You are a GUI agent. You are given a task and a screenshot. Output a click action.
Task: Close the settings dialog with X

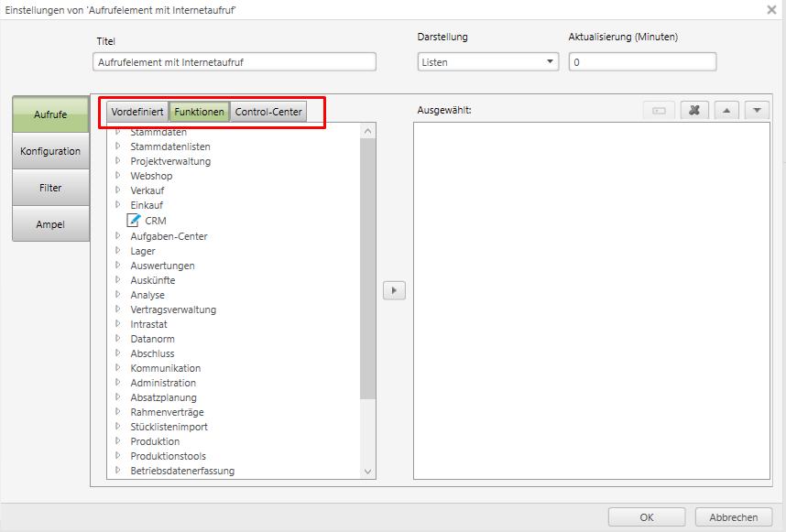771,9
